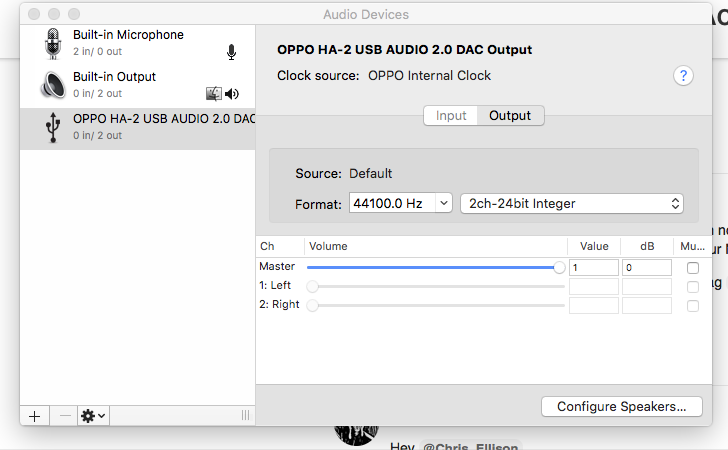Select the Built-in Microphone device icon
This screenshot has width=728, height=450.
(53, 43)
